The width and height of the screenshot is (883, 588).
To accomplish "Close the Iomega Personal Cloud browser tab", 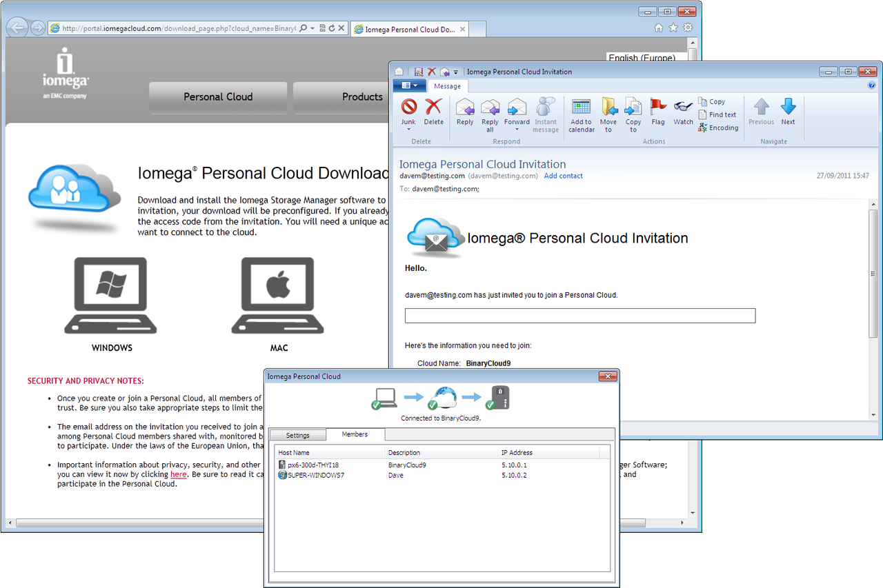I will point(462,30).
